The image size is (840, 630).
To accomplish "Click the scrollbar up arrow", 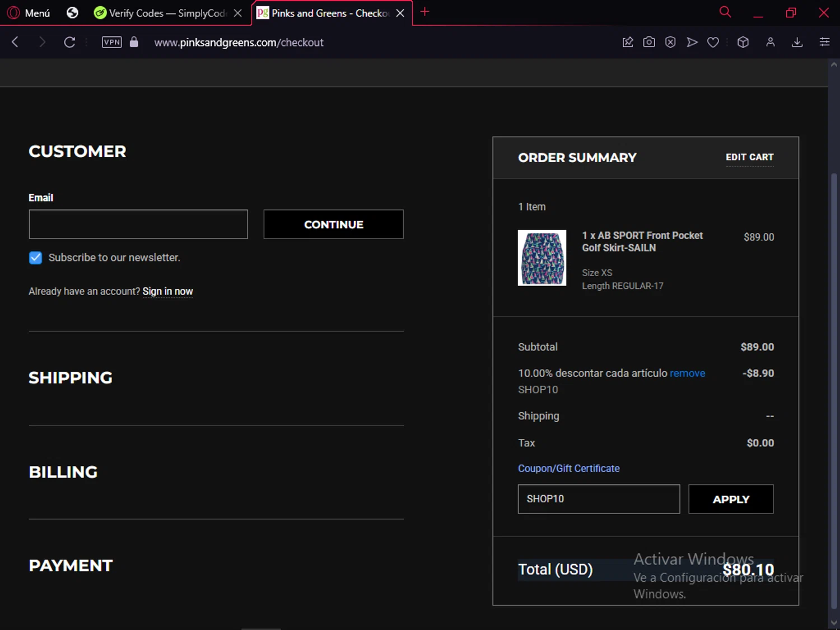I will [834, 64].
